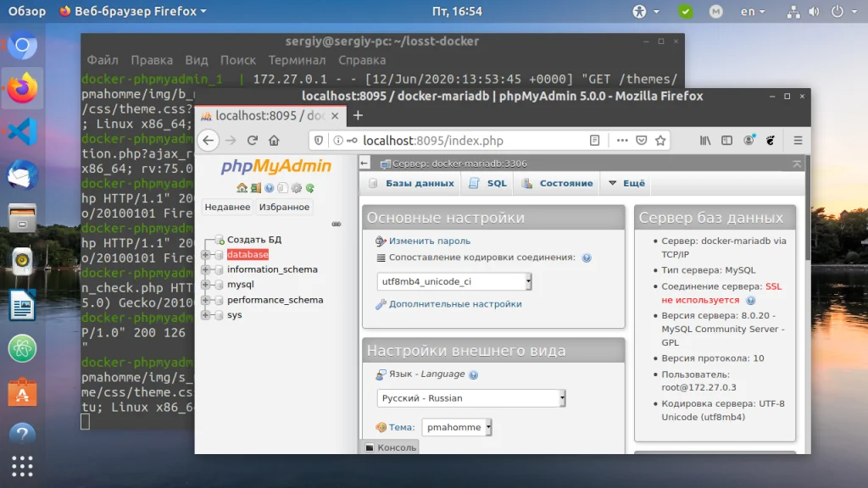Close the localhost:8095 tab
Image resolution: width=868 pixels, height=488 pixels.
(x=335, y=116)
